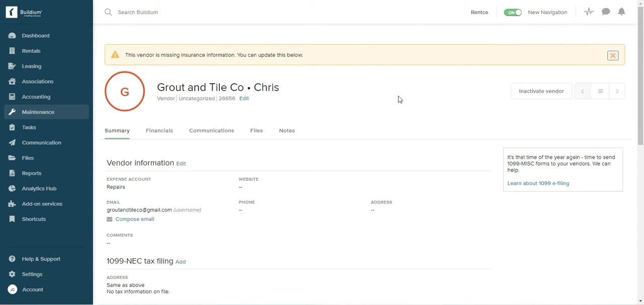Click the Rentce account name
The image size is (644, 305).
pos(479,12)
